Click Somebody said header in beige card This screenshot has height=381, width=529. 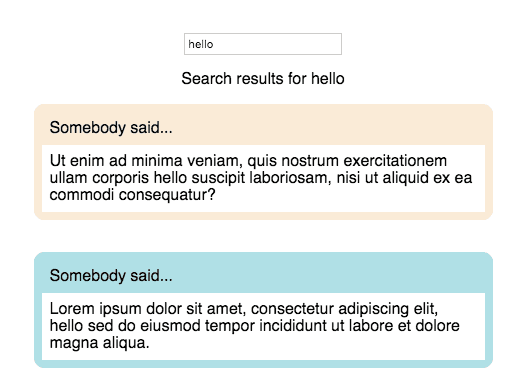pos(111,128)
